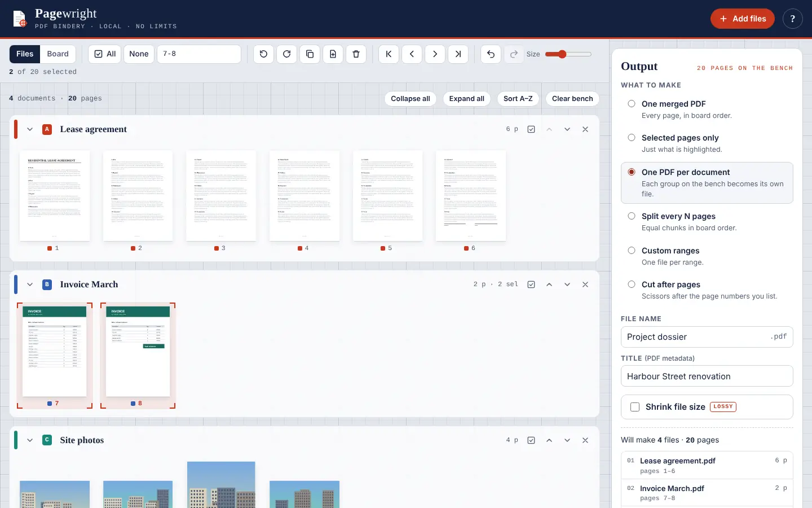Deselect pages with None button

tap(139, 54)
